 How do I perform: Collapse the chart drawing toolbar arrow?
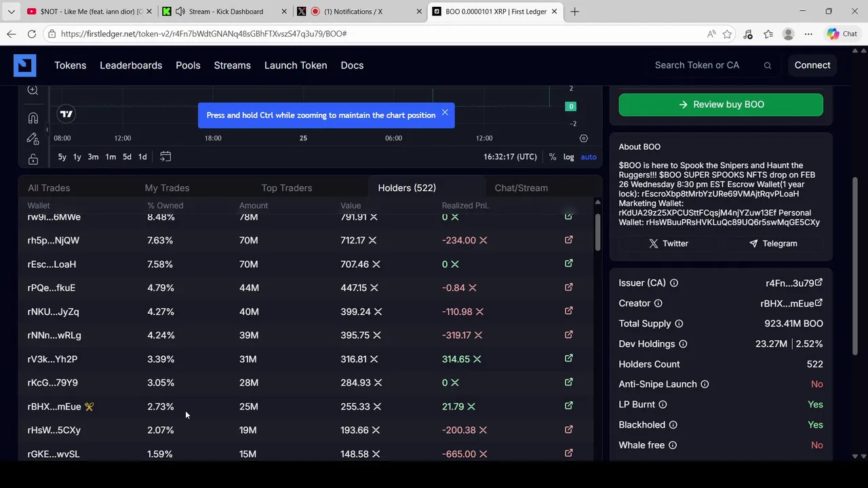pyautogui.click(x=47, y=129)
